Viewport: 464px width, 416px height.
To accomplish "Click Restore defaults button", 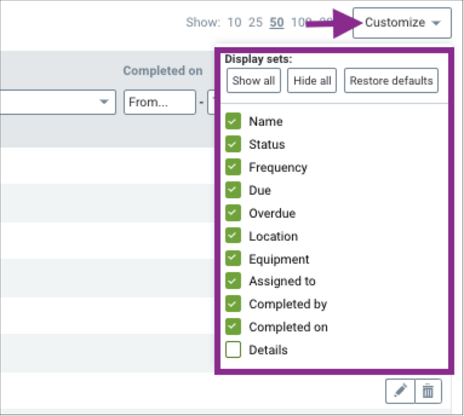I will point(391,80).
